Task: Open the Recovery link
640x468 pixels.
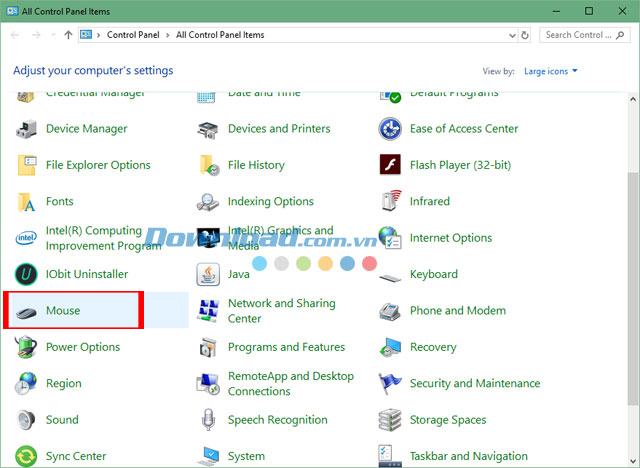Action: (x=433, y=347)
